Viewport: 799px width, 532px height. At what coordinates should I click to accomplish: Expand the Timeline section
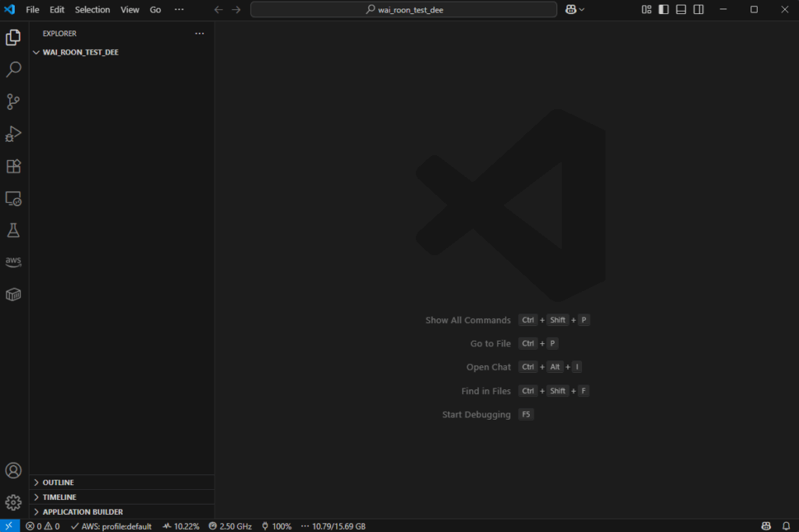tap(122, 497)
